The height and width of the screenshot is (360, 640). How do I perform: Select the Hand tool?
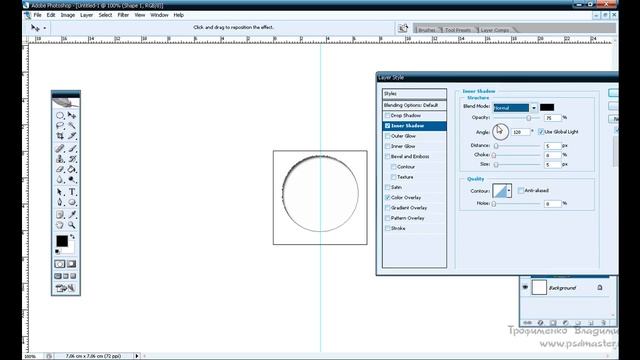(x=60, y=225)
